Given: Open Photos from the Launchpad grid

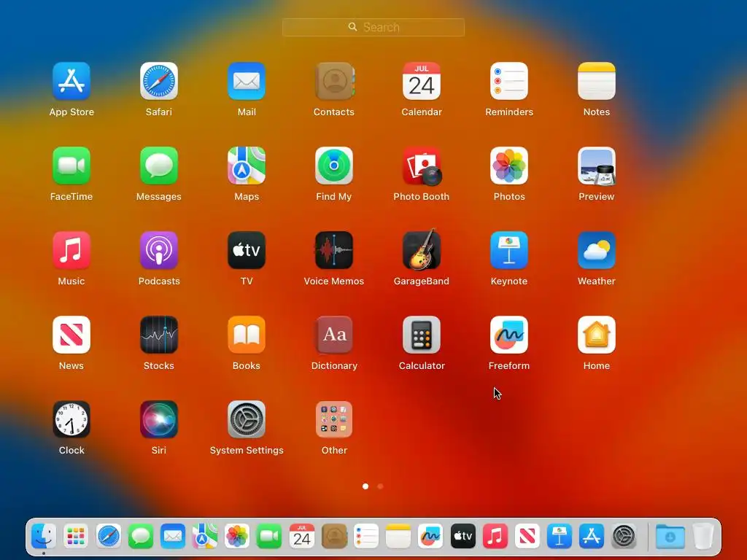Looking at the screenshot, I should (508, 166).
